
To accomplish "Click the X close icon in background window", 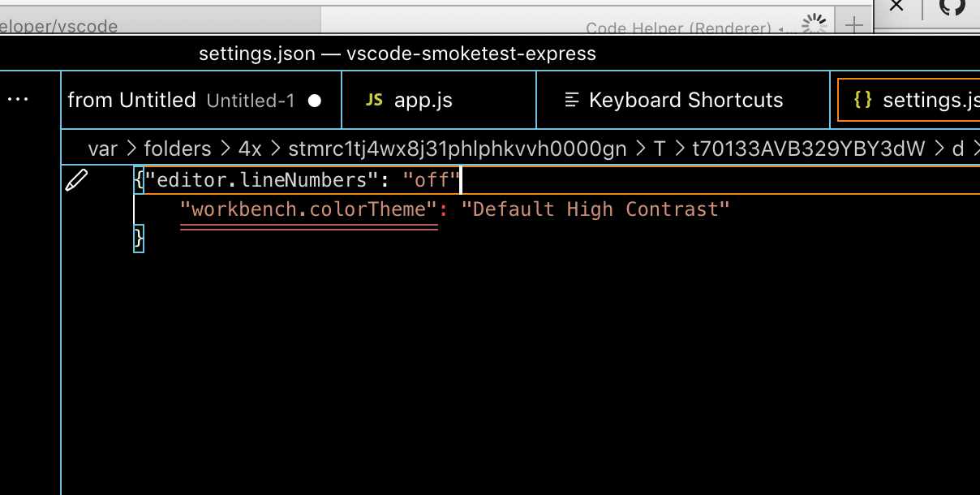I will pos(896,5).
